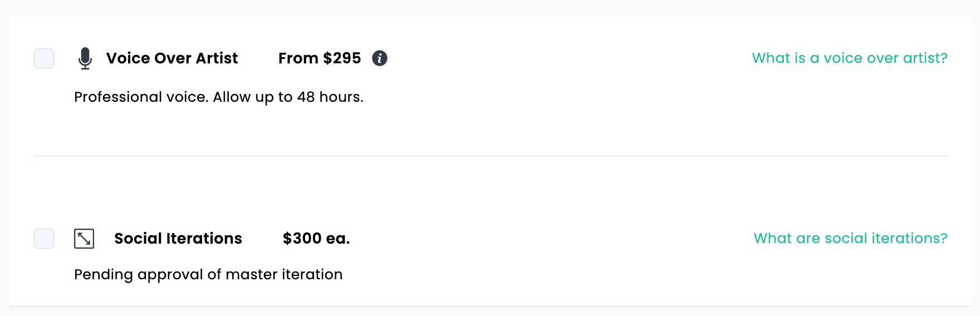The width and height of the screenshot is (980, 316).
Task: Click 'Pending approval of master iteration' text
Action: pyautogui.click(x=208, y=274)
